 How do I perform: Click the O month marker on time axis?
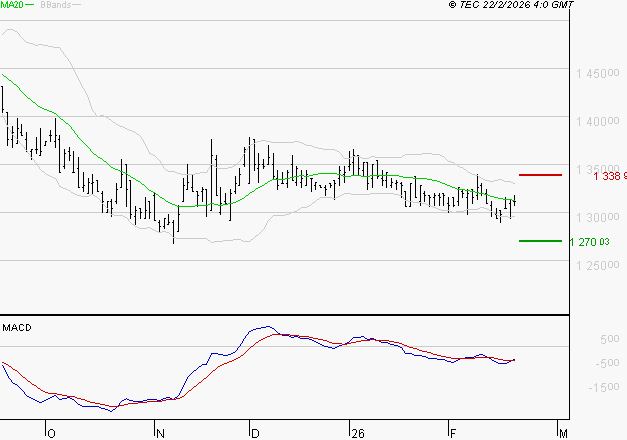52,434
